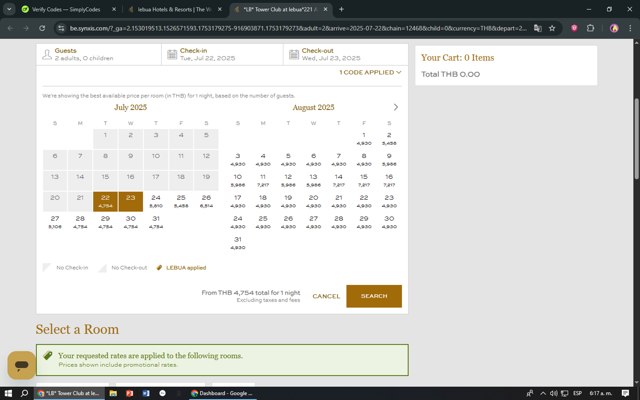Open File Explorer from the taskbar
This screenshot has width=640, height=400.
pyautogui.click(x=113, y=393)
